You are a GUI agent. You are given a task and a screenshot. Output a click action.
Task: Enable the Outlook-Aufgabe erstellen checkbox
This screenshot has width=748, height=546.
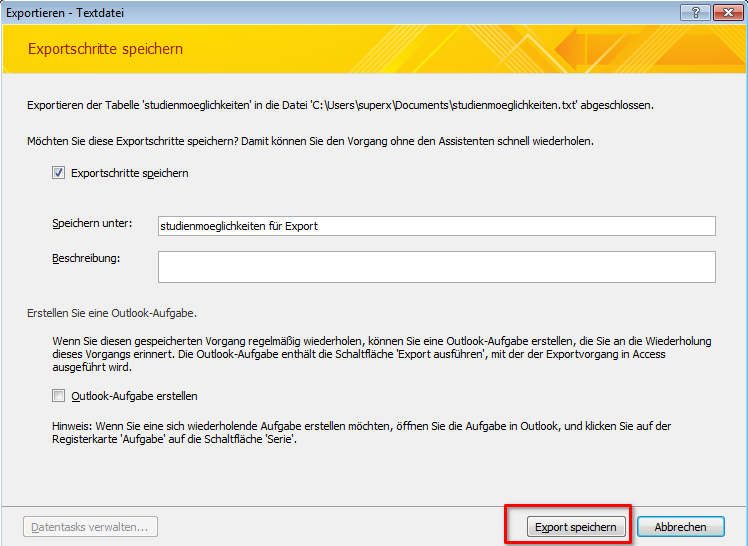(58, 396)
